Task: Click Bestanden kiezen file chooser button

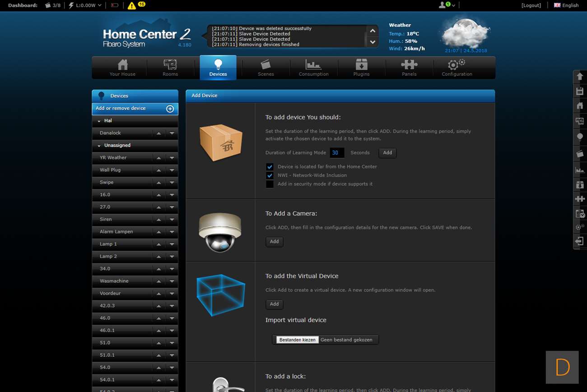Action: (297, 340)
